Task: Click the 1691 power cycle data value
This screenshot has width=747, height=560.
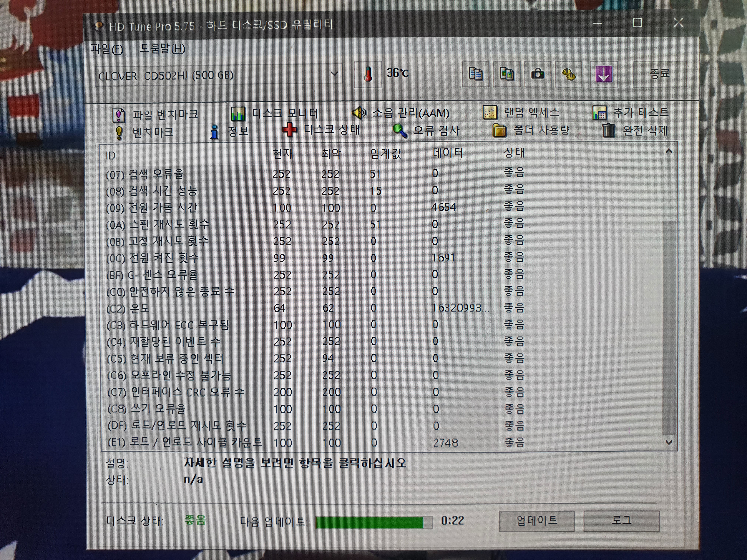Action: coord(443,258)
